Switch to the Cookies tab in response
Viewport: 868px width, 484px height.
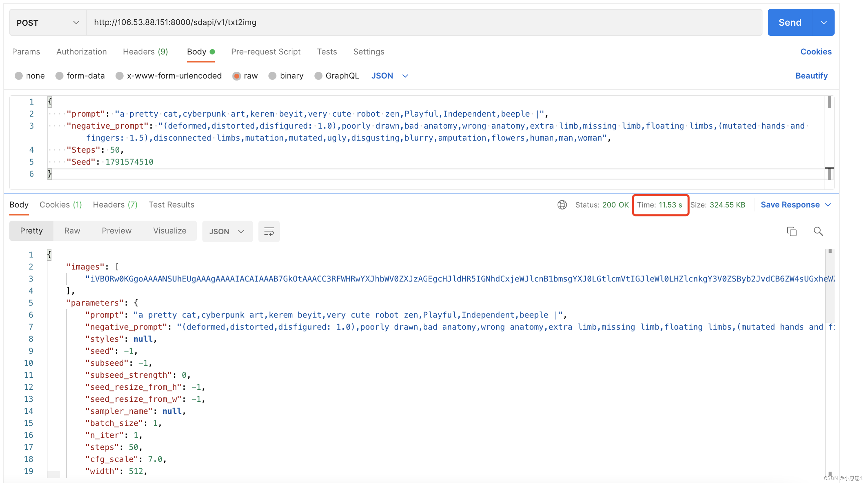pyautogui.click(x=60, y=205)
